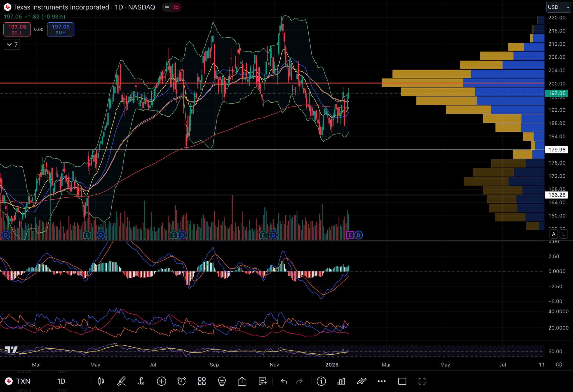Click the +1.82 (+0.93%) price change text

[45, 17]
